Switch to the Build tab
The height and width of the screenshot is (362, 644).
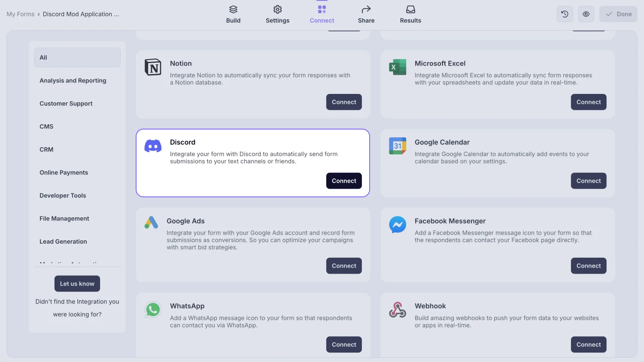tap(233, 14)
